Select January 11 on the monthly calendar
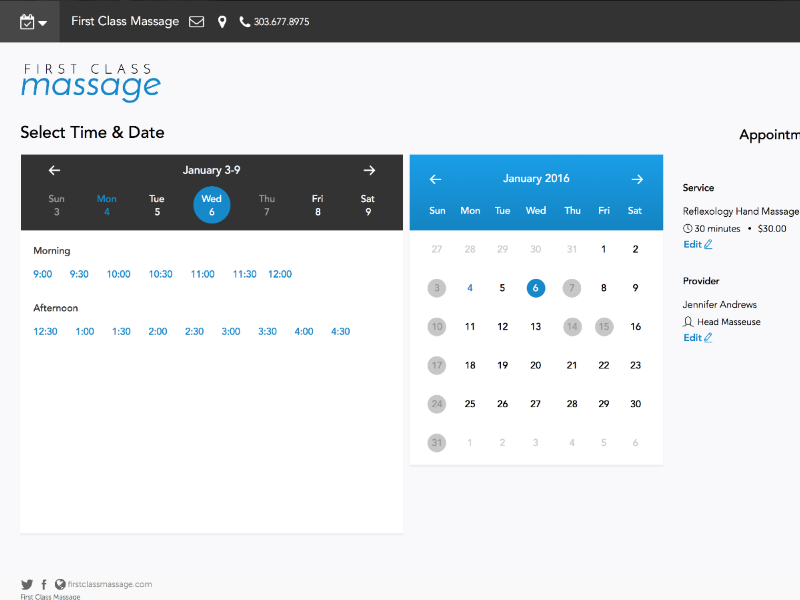Screen dimensions: 800x600 (470, 326)
